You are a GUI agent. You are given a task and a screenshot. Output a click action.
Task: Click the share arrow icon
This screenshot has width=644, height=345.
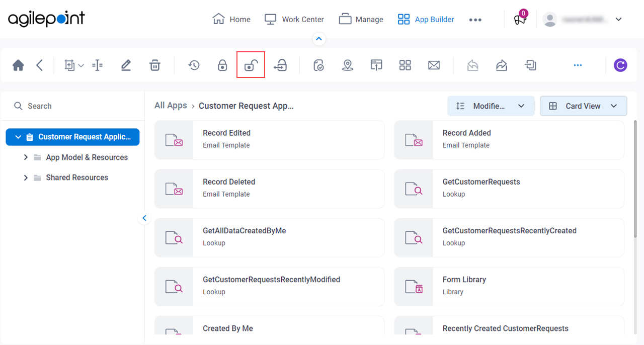point(502,65)
